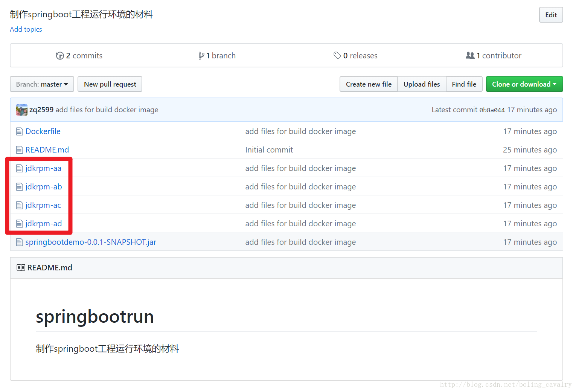The height and width of the screenshot is (392, 576).
Task: Click the 25 minutes ago timestamp
Action: [x=530, y=150]
